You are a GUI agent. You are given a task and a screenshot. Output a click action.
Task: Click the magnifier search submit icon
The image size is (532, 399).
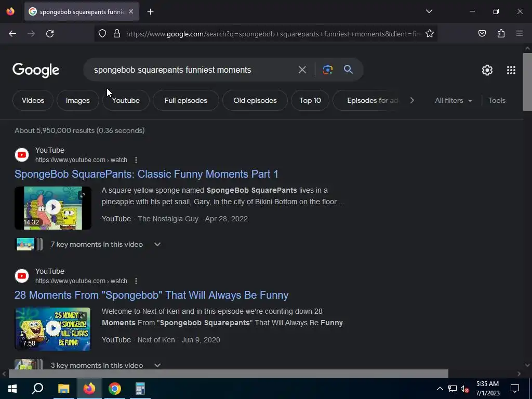(x=349, y=70)
